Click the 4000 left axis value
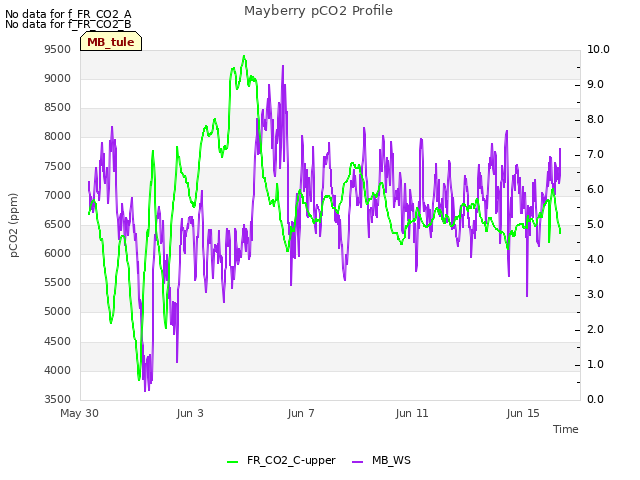This screenshot has height=480, width=640. click(x=58, y=371)
